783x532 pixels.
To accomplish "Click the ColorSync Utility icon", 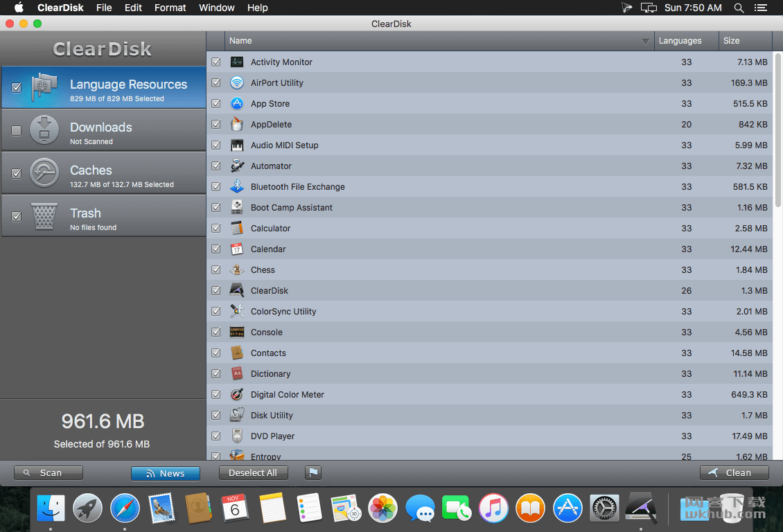I will pos(237,312).
